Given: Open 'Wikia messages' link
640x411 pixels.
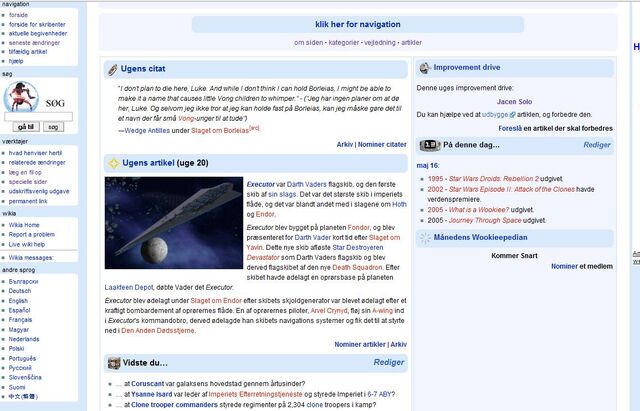Looking at the screenshot, I should [x=31, y=258].
